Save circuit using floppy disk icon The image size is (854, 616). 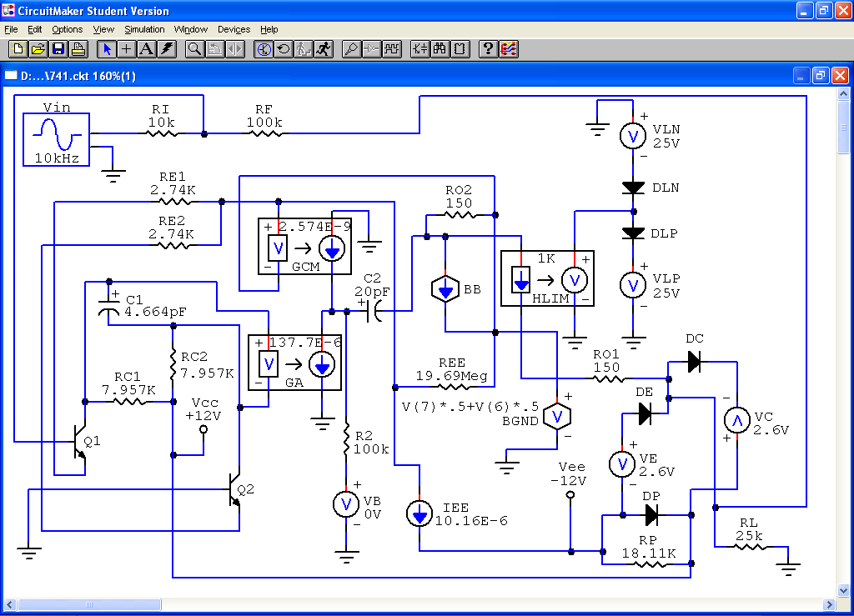point(58,49)
